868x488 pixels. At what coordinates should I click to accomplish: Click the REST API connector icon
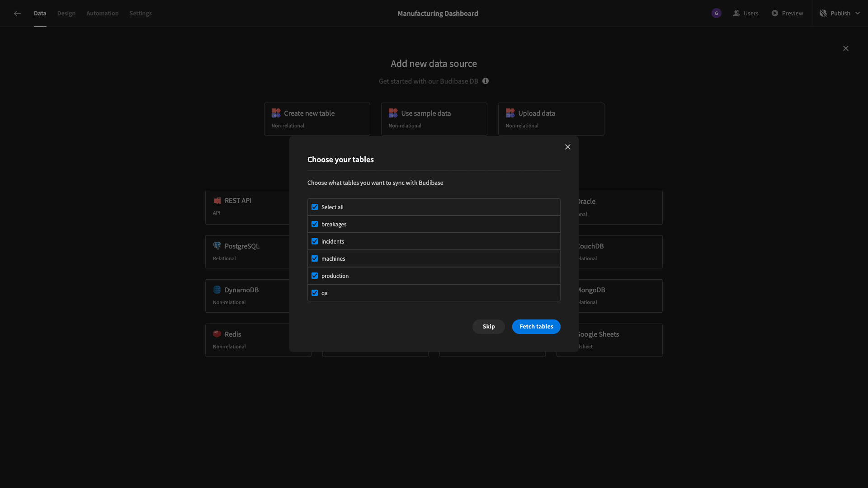pyautogui.click(x=217, y=201)
